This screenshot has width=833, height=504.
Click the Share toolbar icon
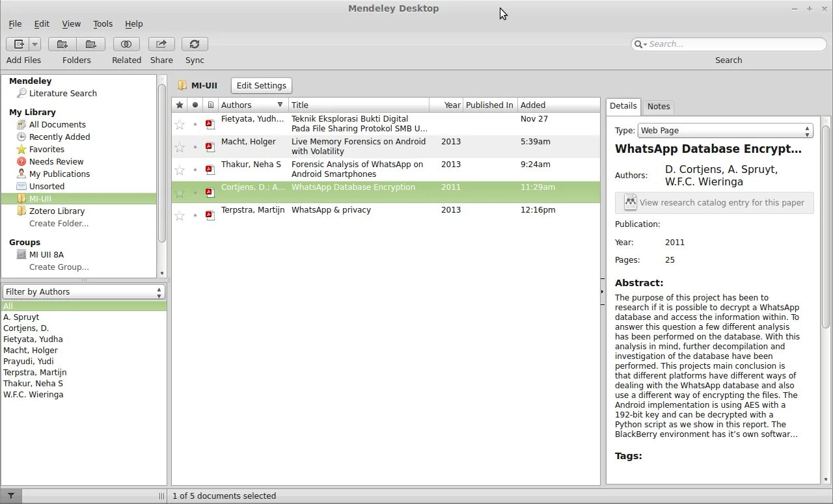point(161,44)
